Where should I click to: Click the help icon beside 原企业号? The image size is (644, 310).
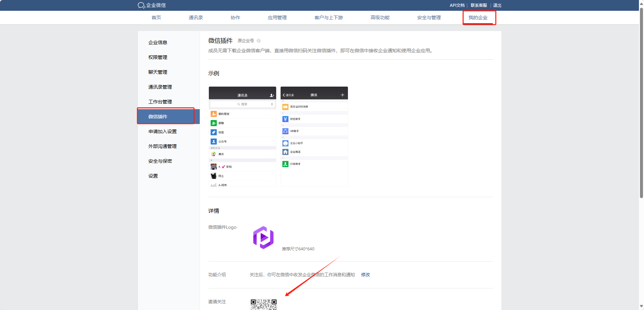pos(259,41)
